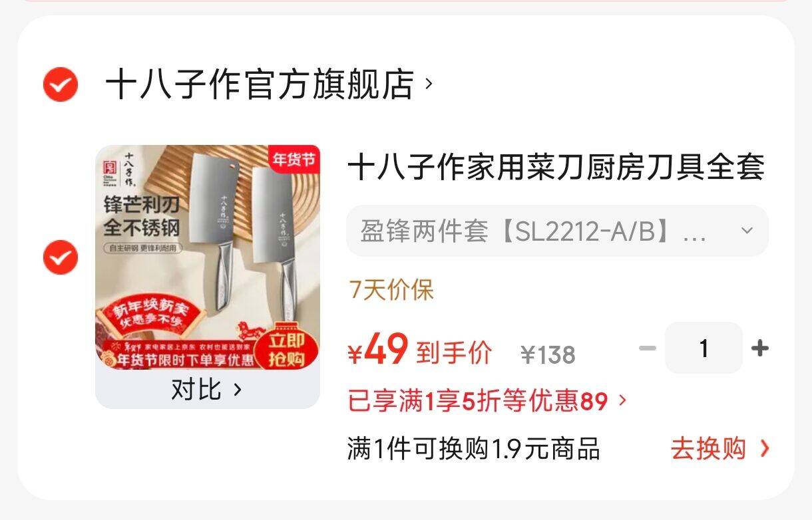Screen dimensions: 812x520
Task: Deselect the kitchen knife product checkbox
Action: pyautogui.click(x=61, y=257)
